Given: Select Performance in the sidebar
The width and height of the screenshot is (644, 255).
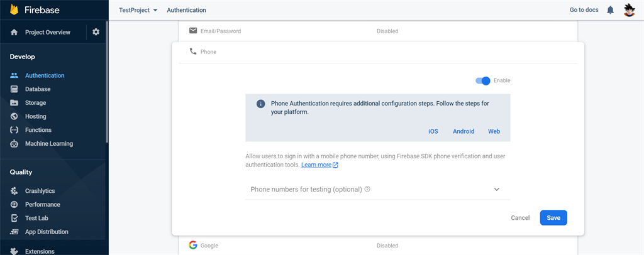Looking at the screenshot, I should pos(43,204).
